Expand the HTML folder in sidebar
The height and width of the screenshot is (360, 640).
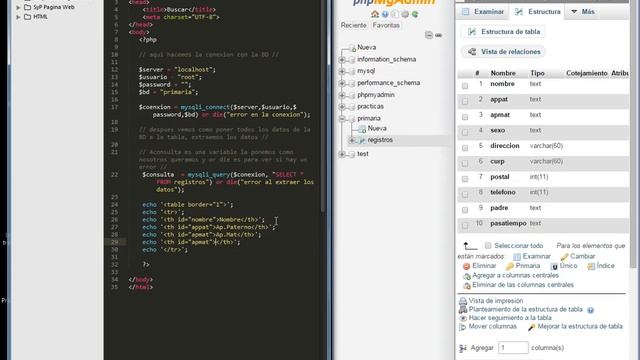tap(18, 17)
